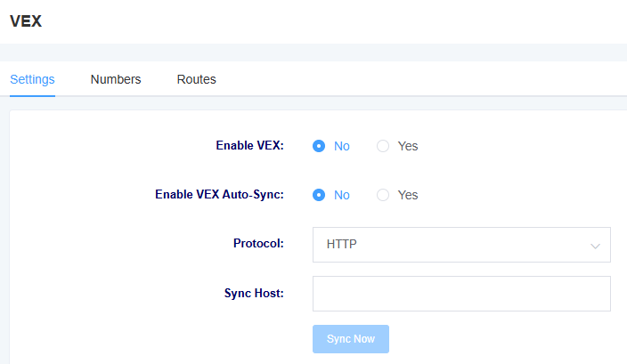Image resolution: width=627 pixels, height=364 pixels.
Task: Select the No radio for Enable VEX
Action: tap(319, 146)
